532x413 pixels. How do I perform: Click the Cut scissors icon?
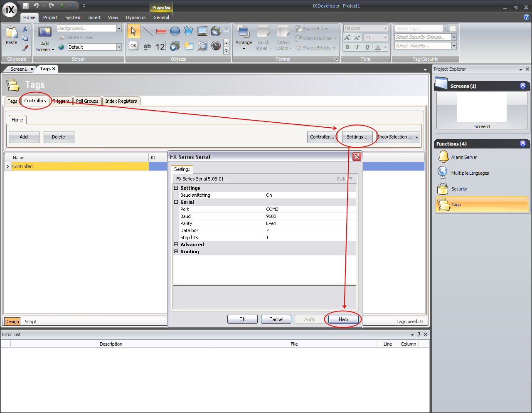(x=25, y=29)
